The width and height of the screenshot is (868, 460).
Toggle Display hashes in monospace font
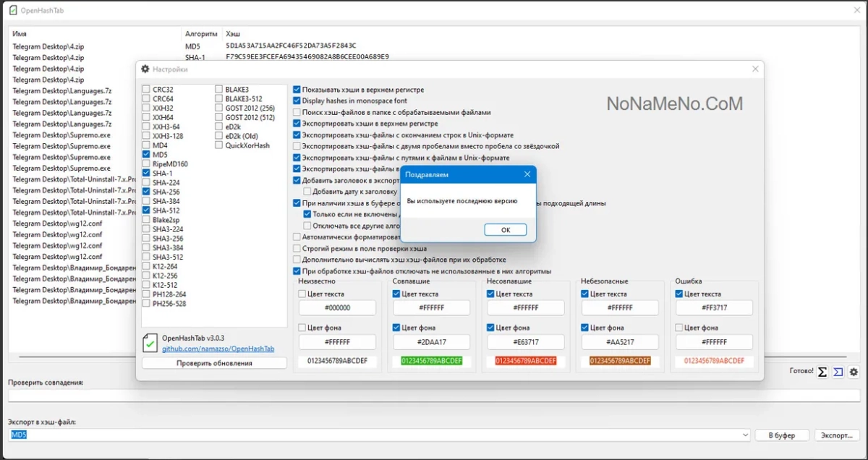[297, 101]
